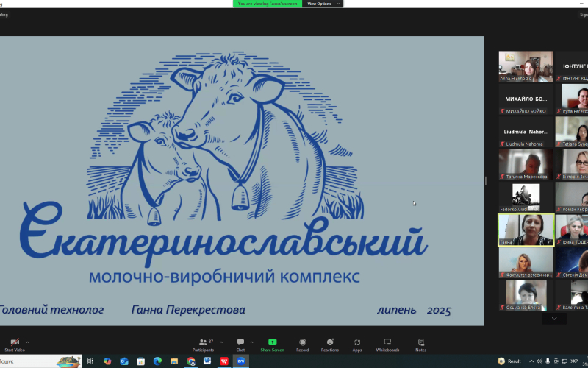Open Task View in Windows taskbar
The height and width of the screenshot is (368, 588).
point(90,361)
